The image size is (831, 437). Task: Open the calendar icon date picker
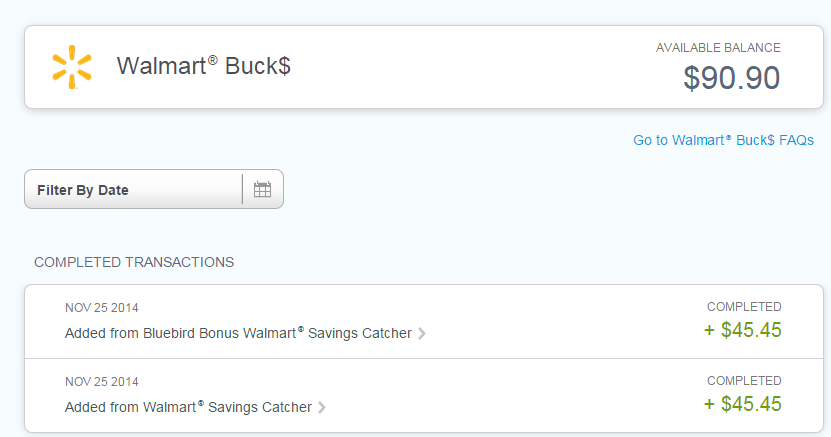point(262,189)
